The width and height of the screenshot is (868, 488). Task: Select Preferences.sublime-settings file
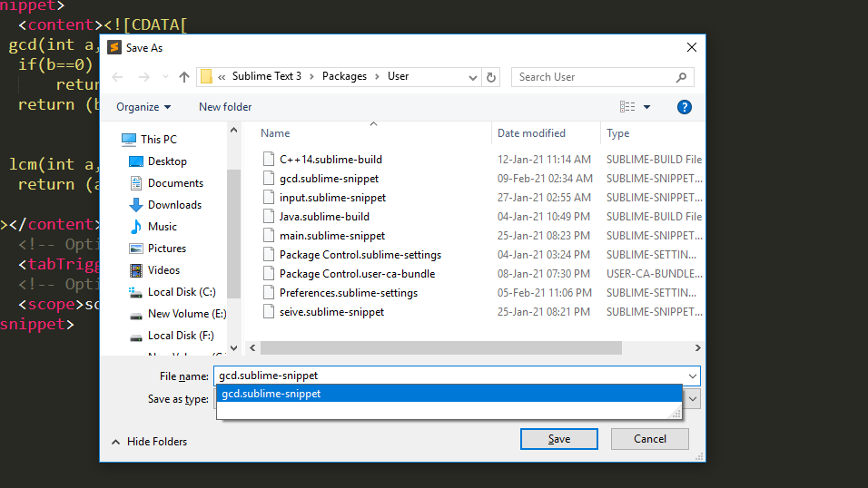tap(348, 293)
